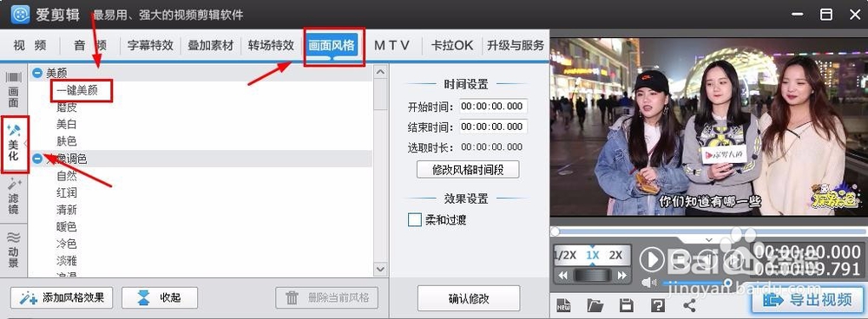Step to the previous frame
Viewport: 868px width, 319px height.
pyautogui.click(x=708, y=259)
